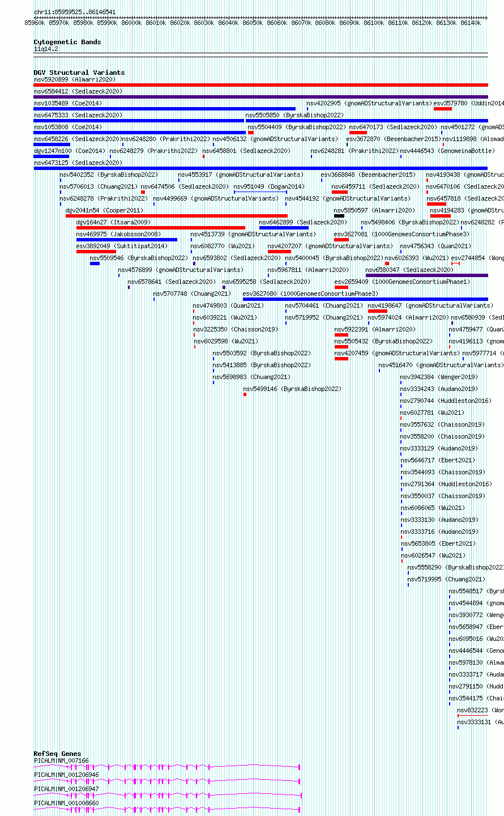Open nsv6593802 (Sedlazeck2020) label
The image size is (504, 816).
[237, 258]
